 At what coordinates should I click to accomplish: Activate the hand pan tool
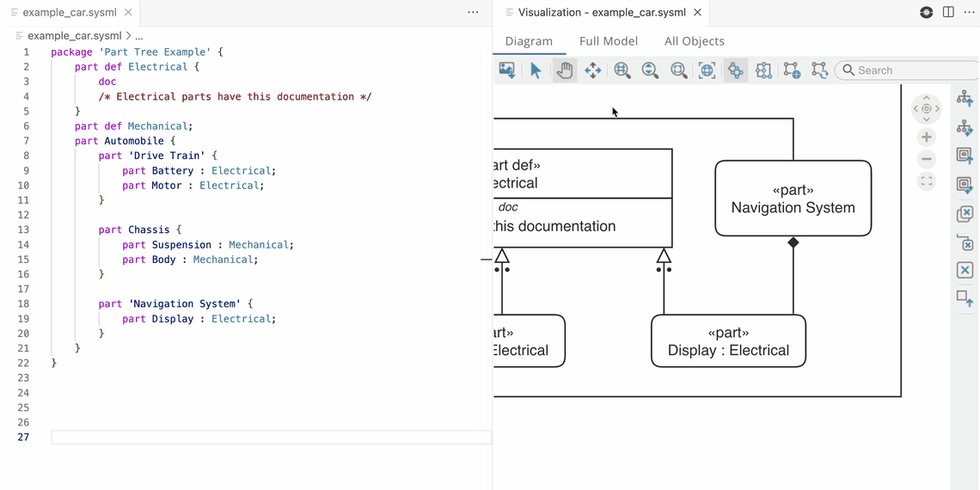coord(564,70)
